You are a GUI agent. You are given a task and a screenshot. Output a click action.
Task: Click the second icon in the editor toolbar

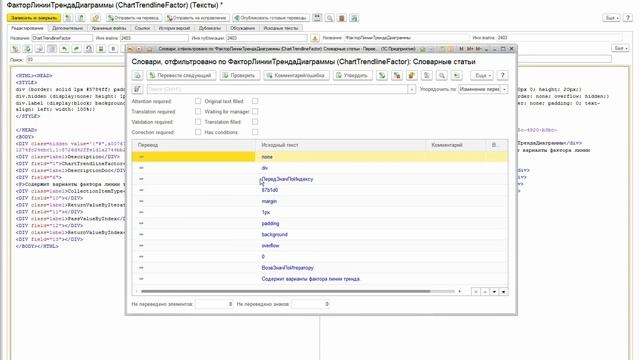27,49
